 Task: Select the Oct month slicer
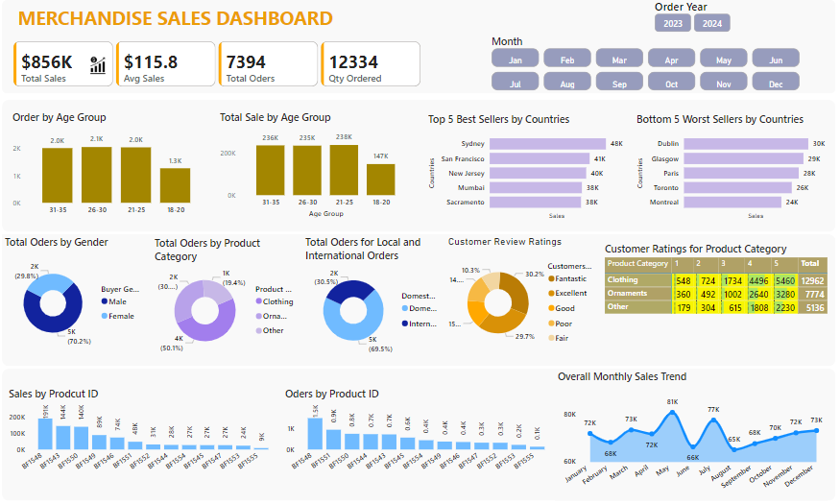pos(671,82)
